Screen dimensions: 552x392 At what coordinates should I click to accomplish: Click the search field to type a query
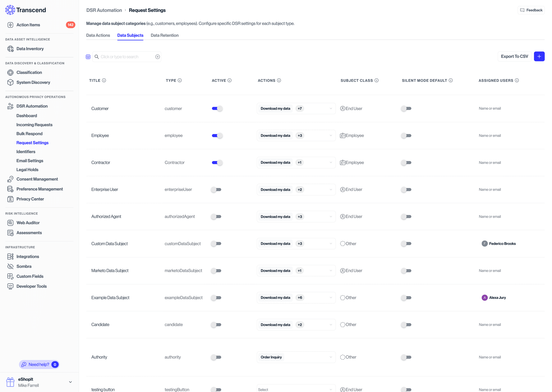(126, 57)
